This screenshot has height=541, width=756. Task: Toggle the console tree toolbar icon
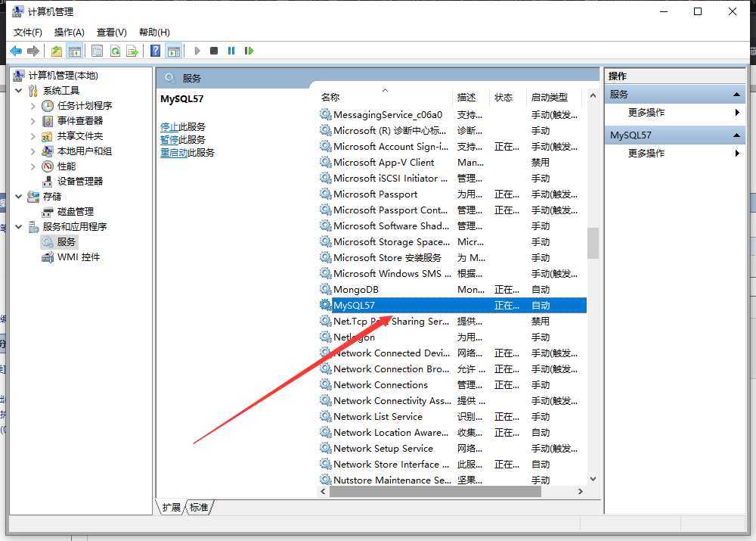74,51
